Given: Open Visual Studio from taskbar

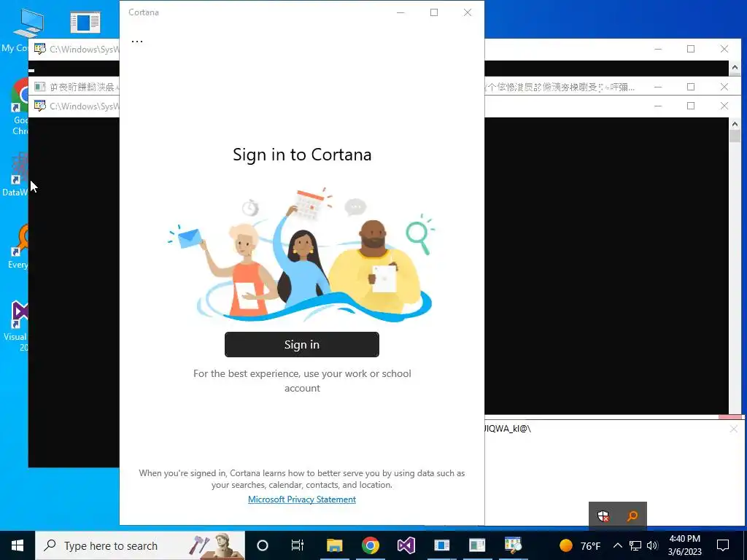Looking at the screenshot, I should (x=406, y=545).
